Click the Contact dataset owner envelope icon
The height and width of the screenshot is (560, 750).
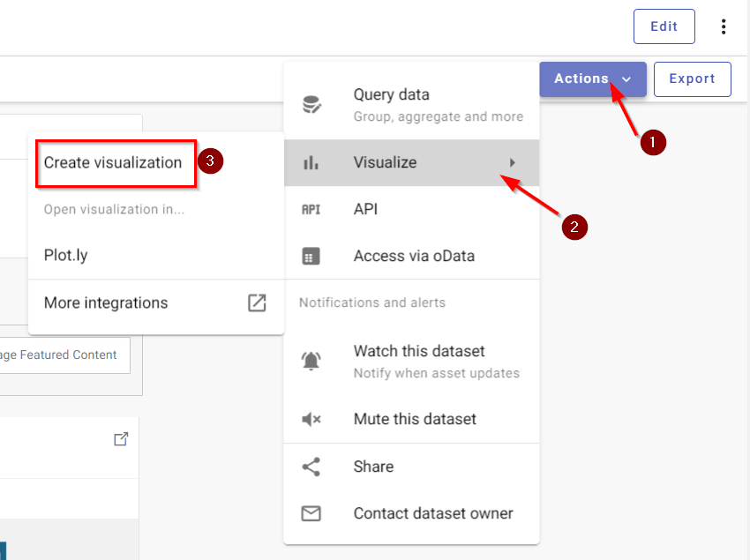tap(311, 513)
